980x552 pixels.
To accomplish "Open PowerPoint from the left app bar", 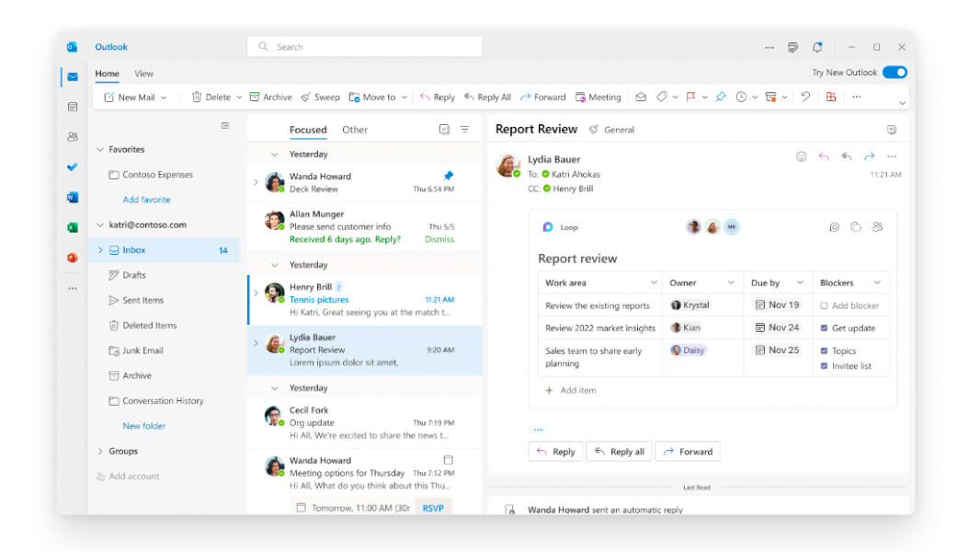I will point(72,258).
